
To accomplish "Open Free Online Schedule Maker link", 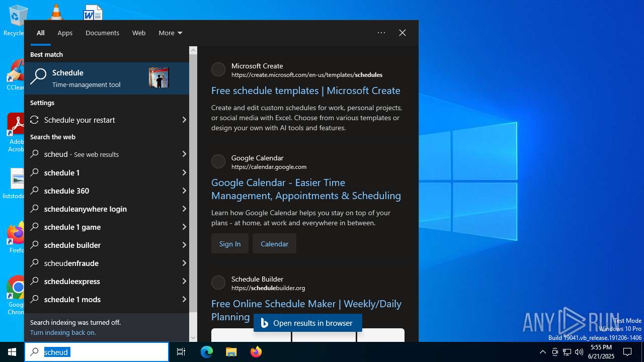I will 306,310.
